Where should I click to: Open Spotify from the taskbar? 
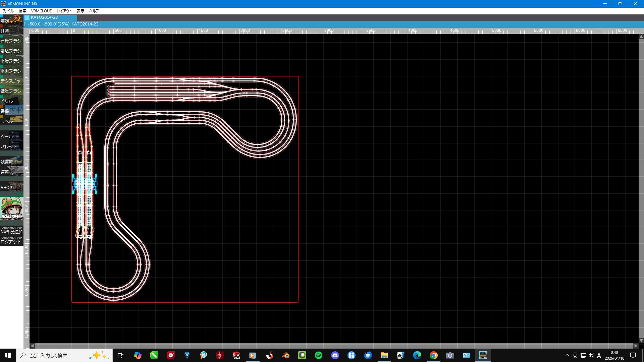(318, 355)
